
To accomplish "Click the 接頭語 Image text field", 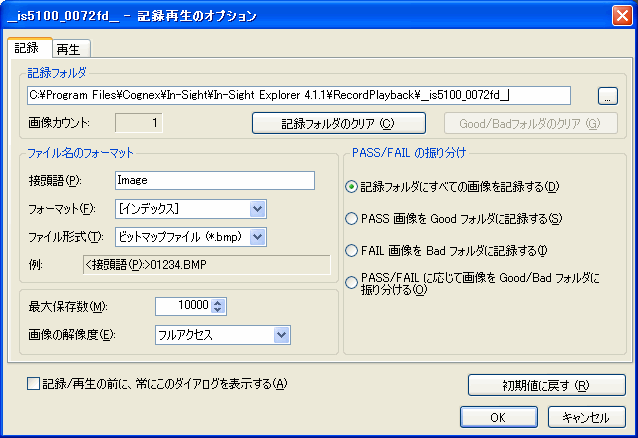I will (214, 181).
